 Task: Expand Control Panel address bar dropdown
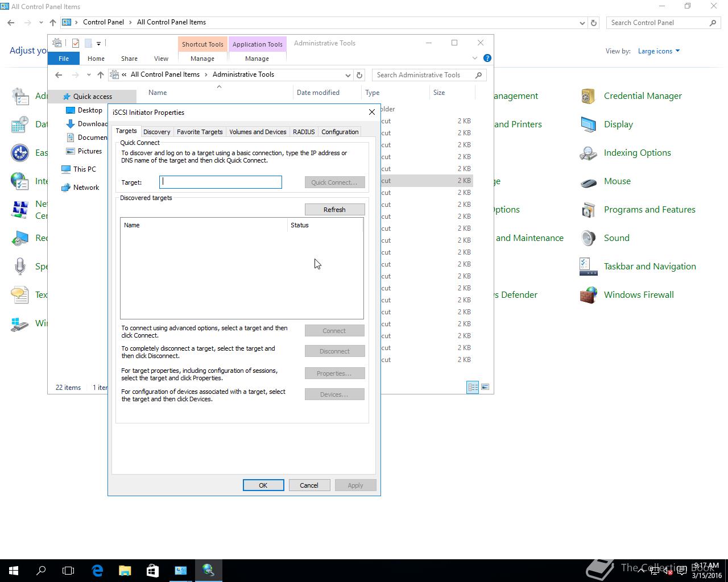pyautogui.click(x=582, y=23)
